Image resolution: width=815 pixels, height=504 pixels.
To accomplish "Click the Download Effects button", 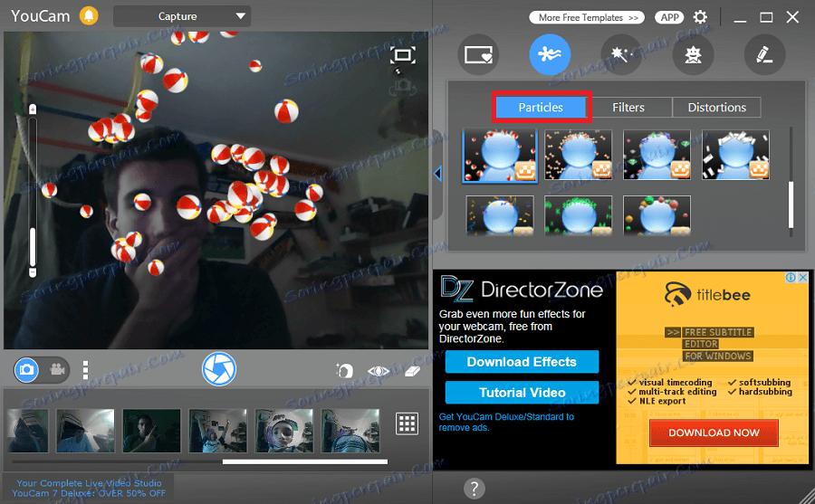I will pyautogui.click(x=522, y=362).
